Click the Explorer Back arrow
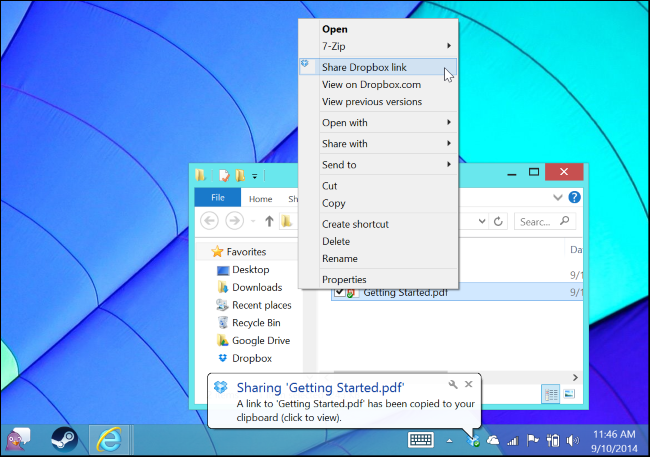 point(209,221)
